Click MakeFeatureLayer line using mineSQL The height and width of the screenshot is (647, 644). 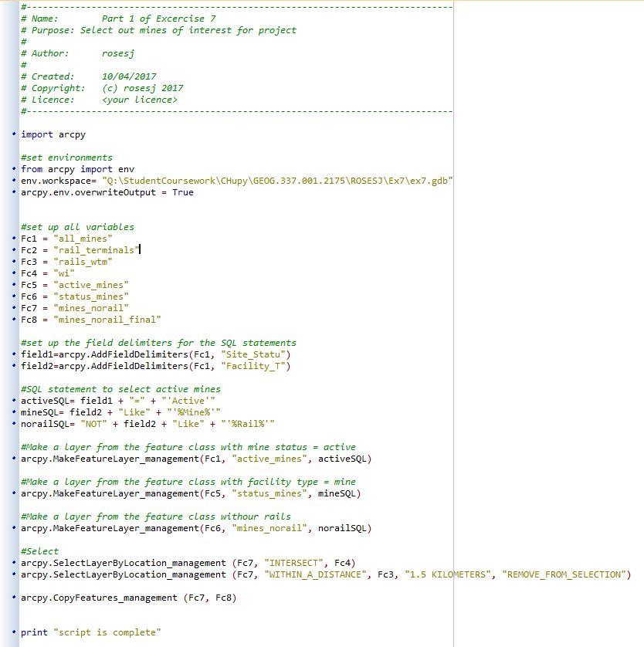pyautogui.click(x=191, y=493)
